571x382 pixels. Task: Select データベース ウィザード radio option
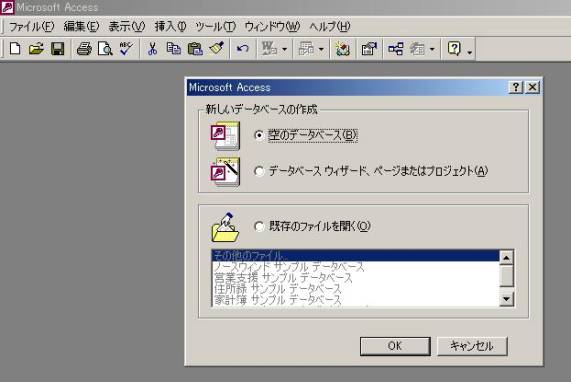pos(259,171)
